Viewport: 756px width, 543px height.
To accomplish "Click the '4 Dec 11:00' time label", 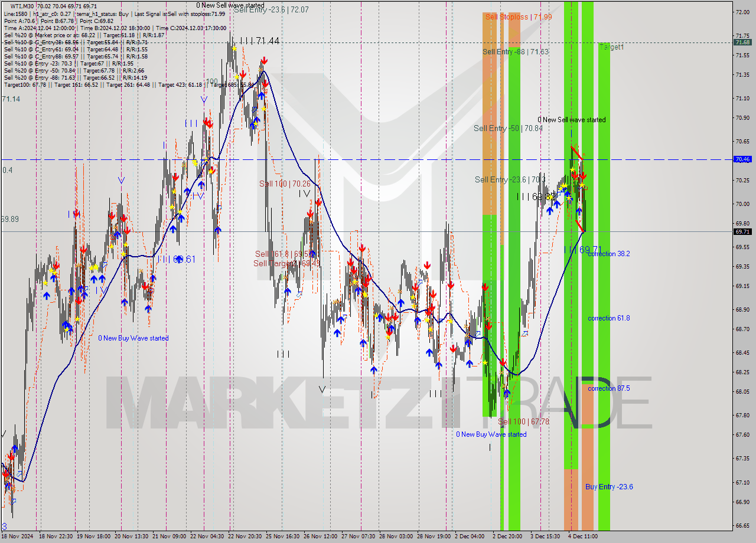I will [x=582, y=537].
